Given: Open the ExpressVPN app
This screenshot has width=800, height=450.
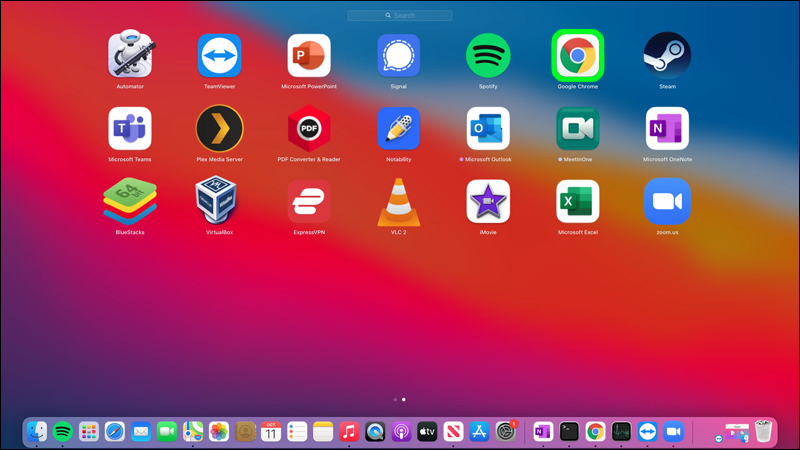Looking at the screenshot, I should pos(309,202).
